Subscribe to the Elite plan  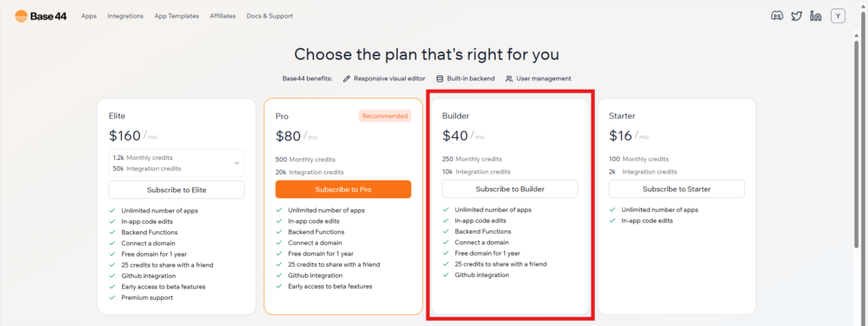pyautogui.click(x=176, y=190)
